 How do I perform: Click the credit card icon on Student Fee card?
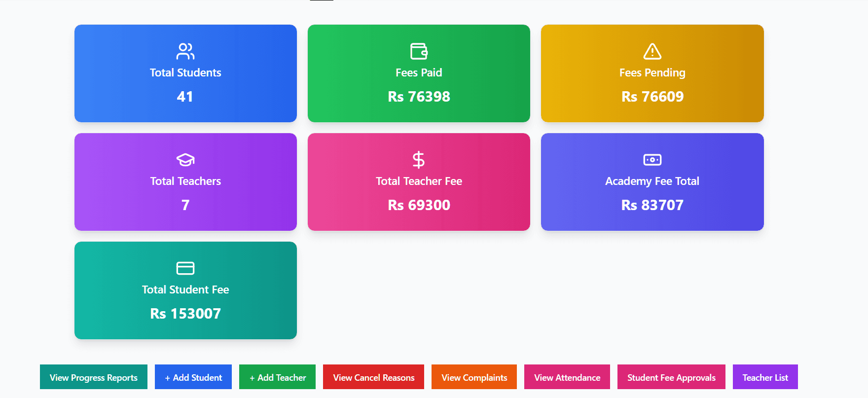[x=185, y=268]
